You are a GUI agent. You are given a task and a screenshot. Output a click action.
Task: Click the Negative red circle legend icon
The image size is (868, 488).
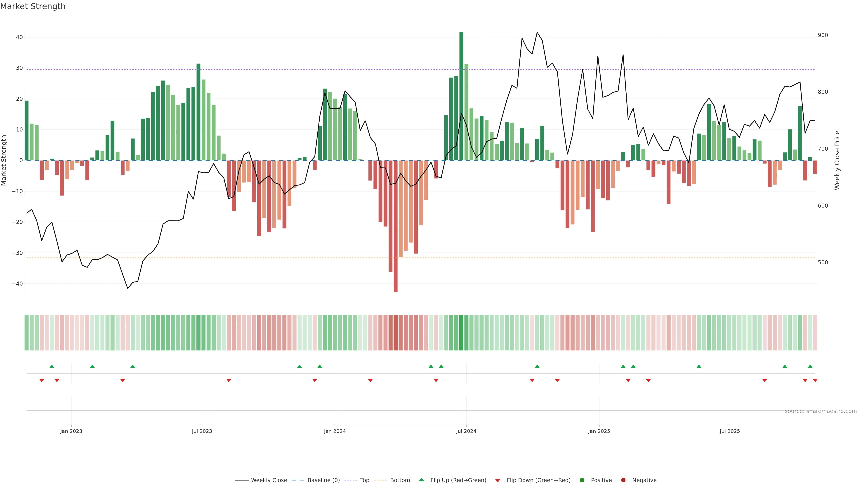tap(623, 480)
